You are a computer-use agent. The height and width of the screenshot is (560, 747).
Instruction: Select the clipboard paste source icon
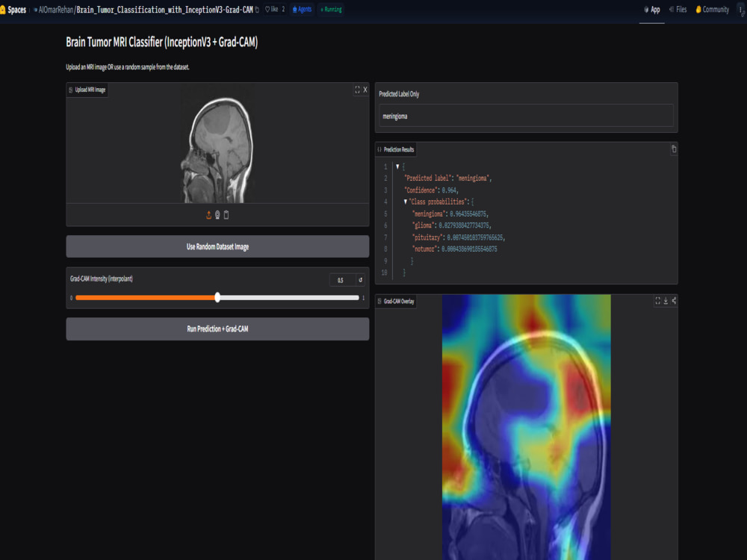(x=226, y=215)
